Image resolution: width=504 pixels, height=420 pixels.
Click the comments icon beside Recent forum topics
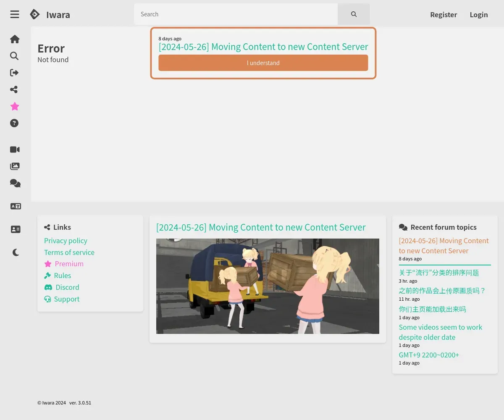[x=403, y=227]
